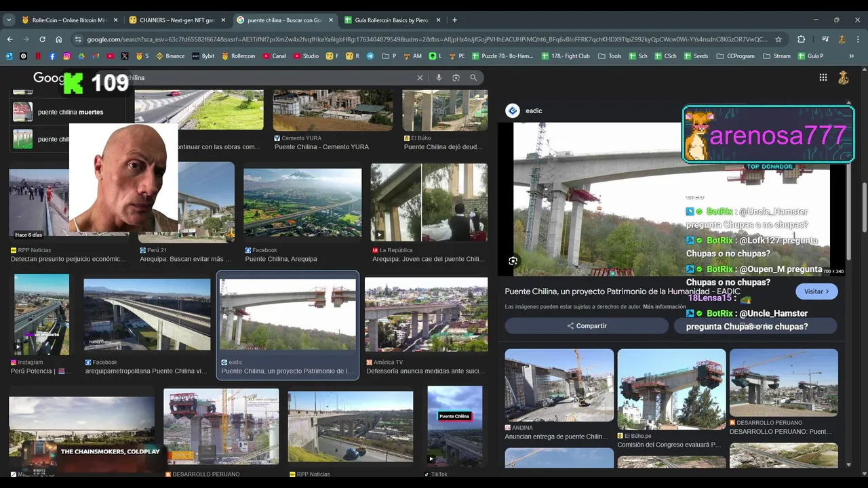Switch to the Guía Rollercoin Basics tab
Viewport: 868px width, 488px height.
[x=393, y=20]
